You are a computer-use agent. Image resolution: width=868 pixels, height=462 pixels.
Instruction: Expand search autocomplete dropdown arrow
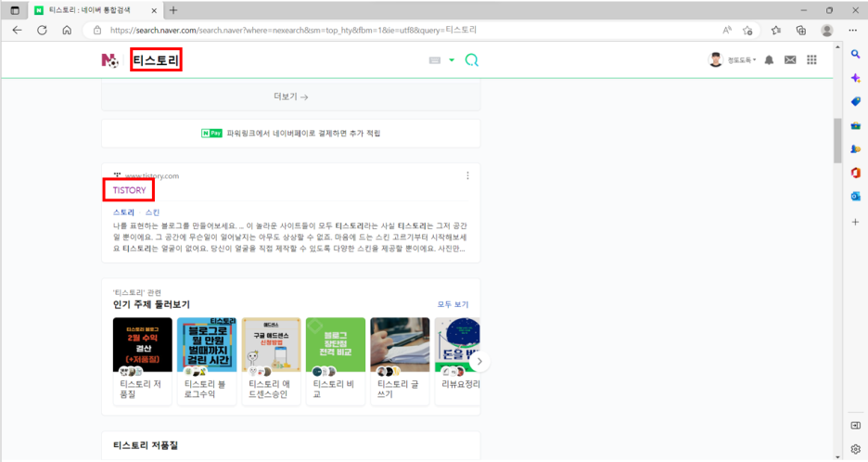452,60
